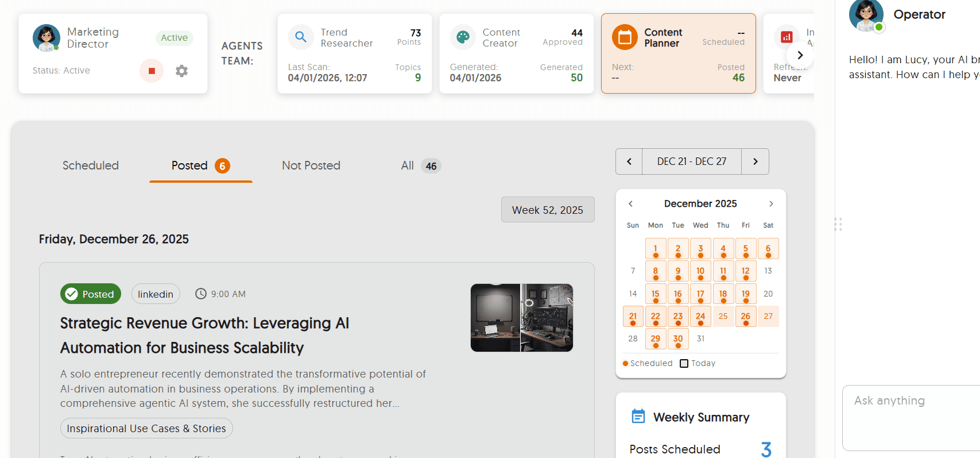Click the Content Creator palette icon
Viewport: 980px width, 458px height.
(463, 37)
